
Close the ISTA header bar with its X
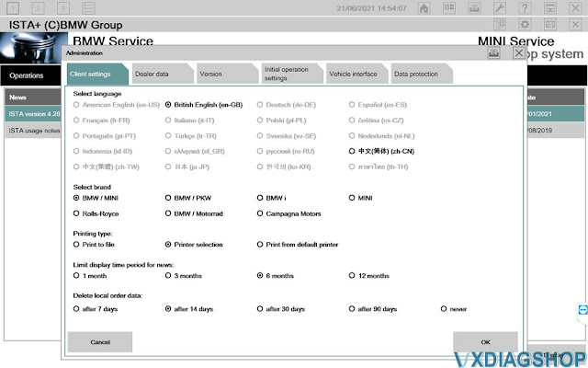pyautogui.click(x=575, y=25)
